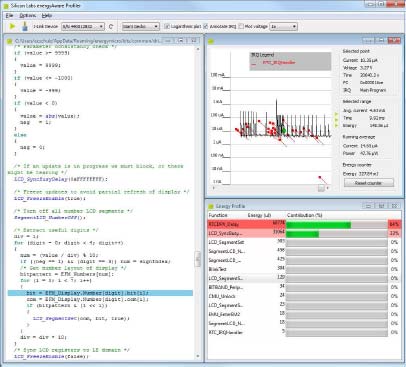Open the time scale dropdown
The image size is (406, 367).
point(283,26)
